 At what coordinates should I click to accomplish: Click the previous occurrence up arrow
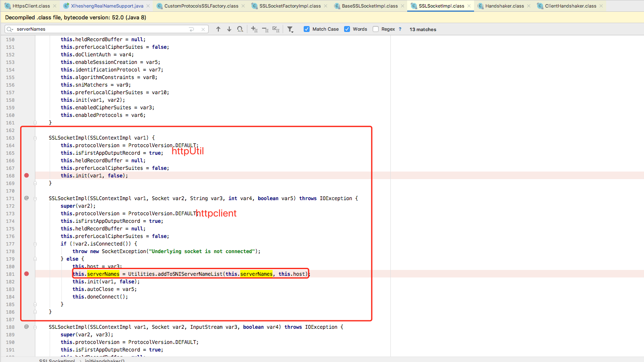coord(218,29)
